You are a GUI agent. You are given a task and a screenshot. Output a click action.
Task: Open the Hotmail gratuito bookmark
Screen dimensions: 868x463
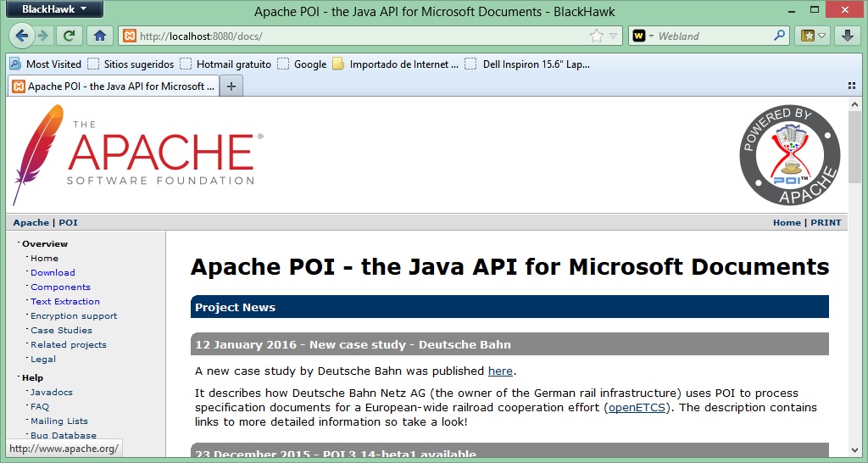click(225, 64)
